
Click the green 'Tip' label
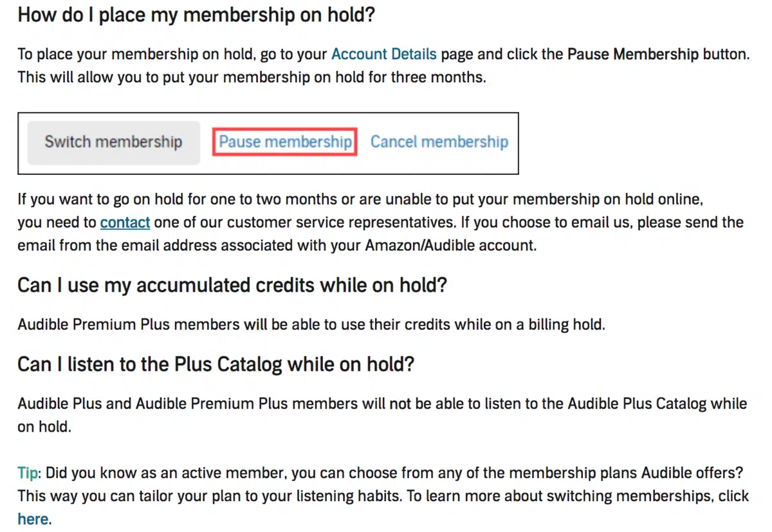point(28,474)
